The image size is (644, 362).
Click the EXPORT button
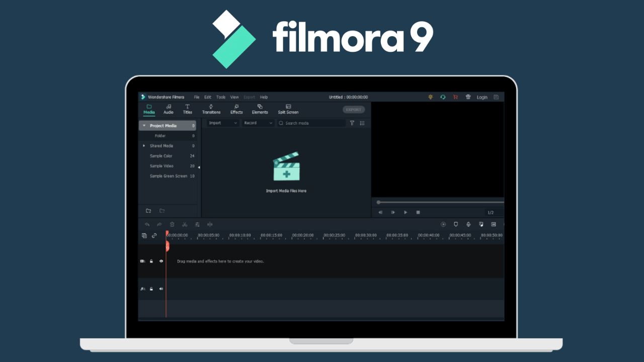[x=354, y=110]
